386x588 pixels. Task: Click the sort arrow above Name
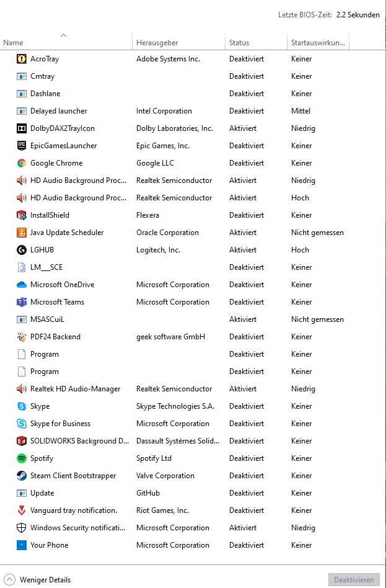tap(63, 35)
